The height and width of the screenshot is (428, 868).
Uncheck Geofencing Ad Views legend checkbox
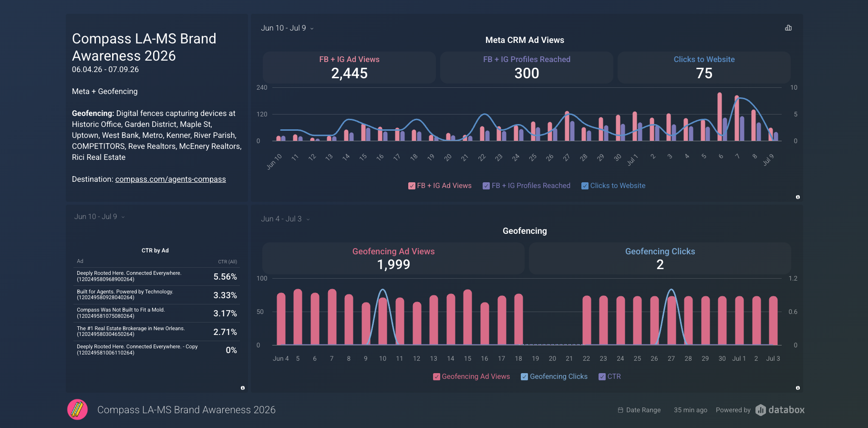(436, 377)
